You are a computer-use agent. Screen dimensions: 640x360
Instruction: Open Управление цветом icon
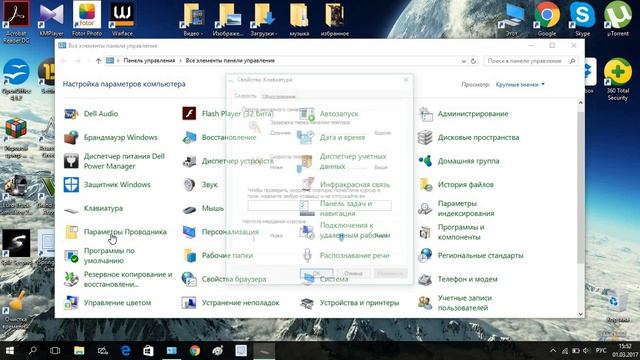(x=71, y=303)
